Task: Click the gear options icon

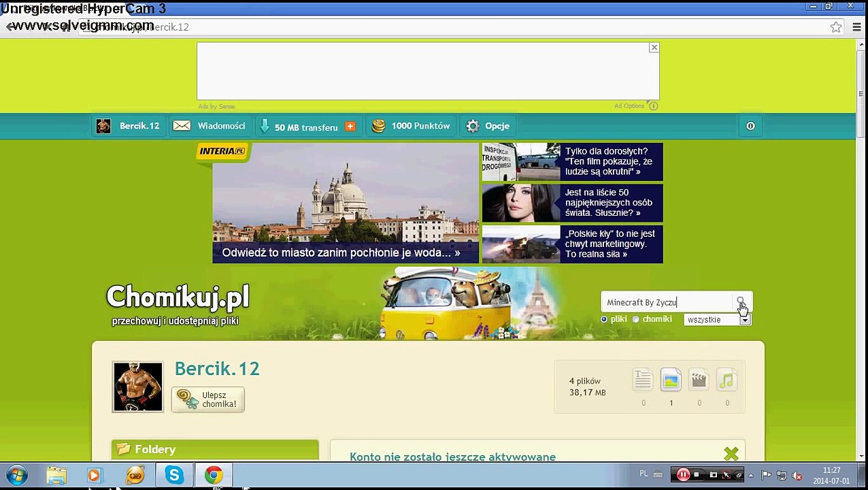Action: [x=473, y=126]
